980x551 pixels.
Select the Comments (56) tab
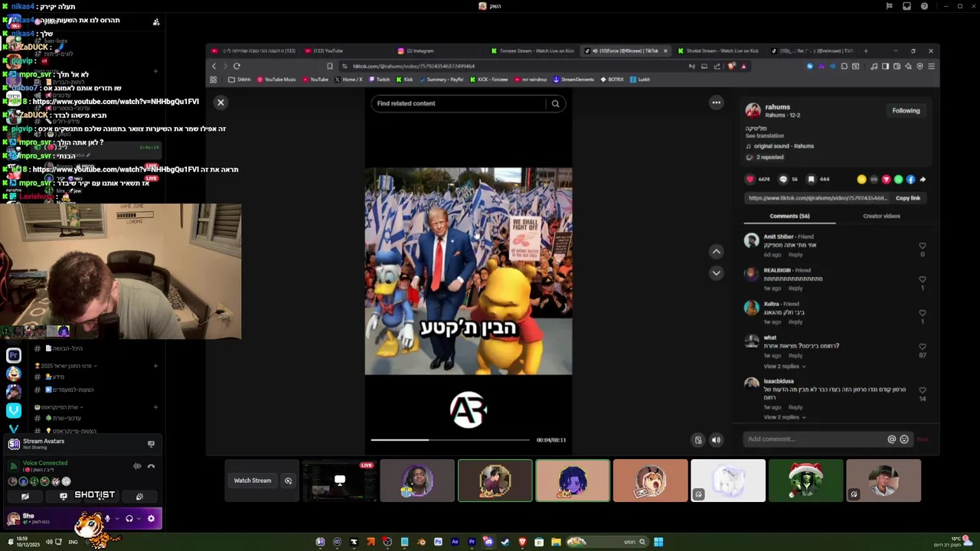[x=789, y=216]
